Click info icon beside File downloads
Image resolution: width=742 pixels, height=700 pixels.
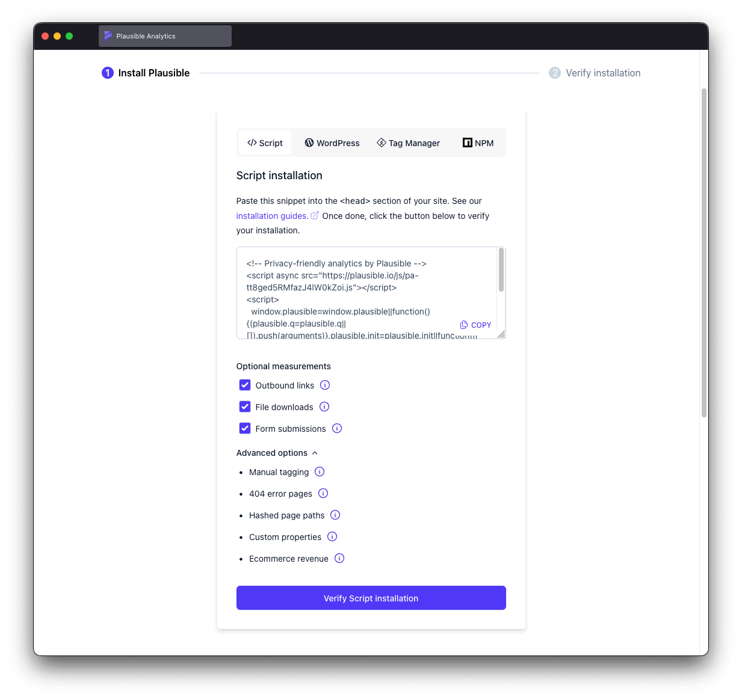[x=324, y=407]
